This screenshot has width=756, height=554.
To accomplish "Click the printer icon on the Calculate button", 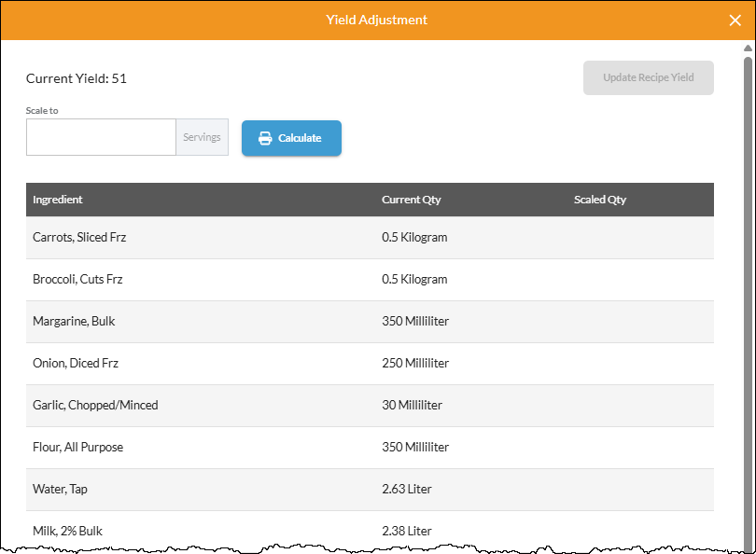I will (265, 138).
